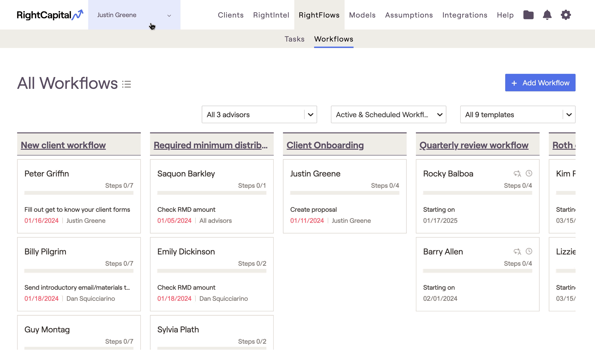Image resolution: width=595 pixels, height=364 pixels.
Task: Open the Assumptions menu
Action: click(409, 15)
